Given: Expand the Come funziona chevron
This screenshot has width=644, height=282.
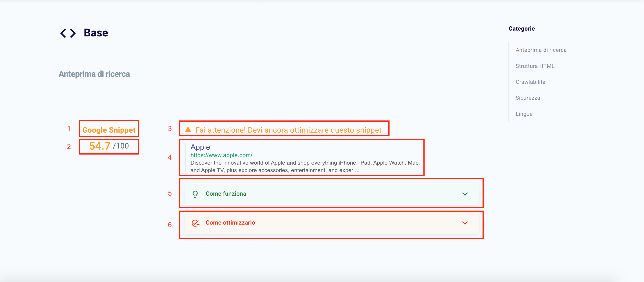Looking at the screenshot, I should (x=465, y=194).
